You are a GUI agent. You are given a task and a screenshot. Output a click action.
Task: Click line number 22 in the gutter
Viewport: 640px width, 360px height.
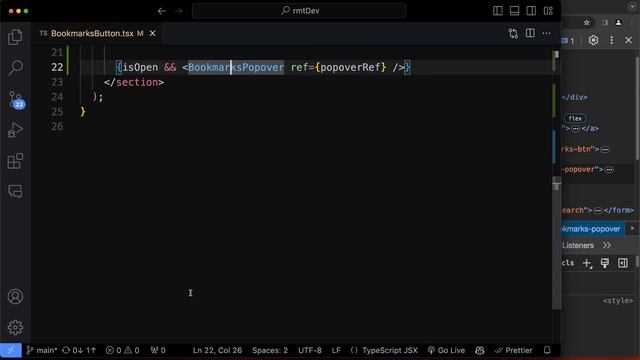[57, 67]
